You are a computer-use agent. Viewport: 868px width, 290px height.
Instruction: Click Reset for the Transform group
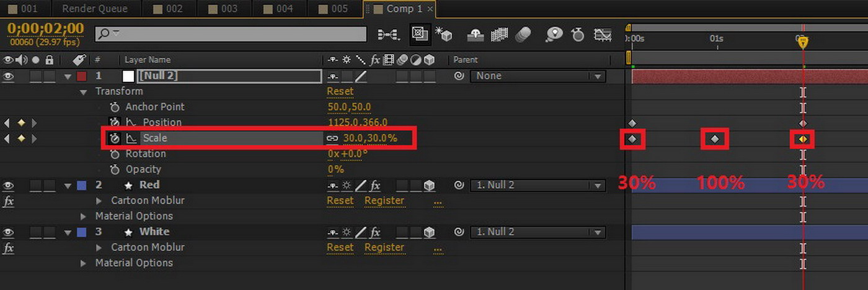pyautogui.click(x=340, y=91)
